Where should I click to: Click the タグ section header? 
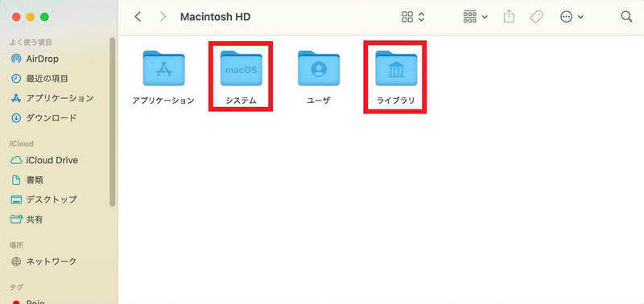[x=16, y=287]
